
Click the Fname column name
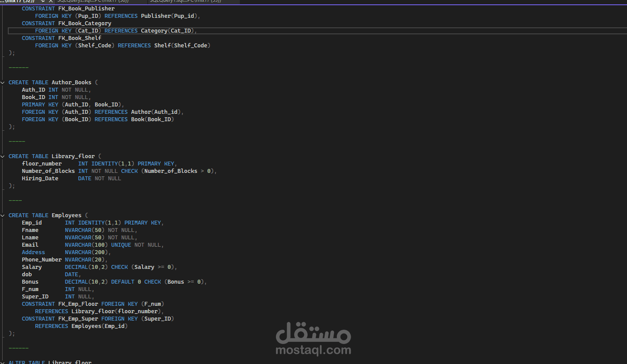pyautogui.click(x=30, y=230)
